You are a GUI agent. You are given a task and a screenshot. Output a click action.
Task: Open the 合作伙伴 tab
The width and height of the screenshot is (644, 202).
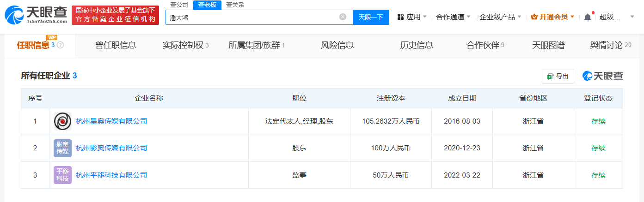pos(485,45)
